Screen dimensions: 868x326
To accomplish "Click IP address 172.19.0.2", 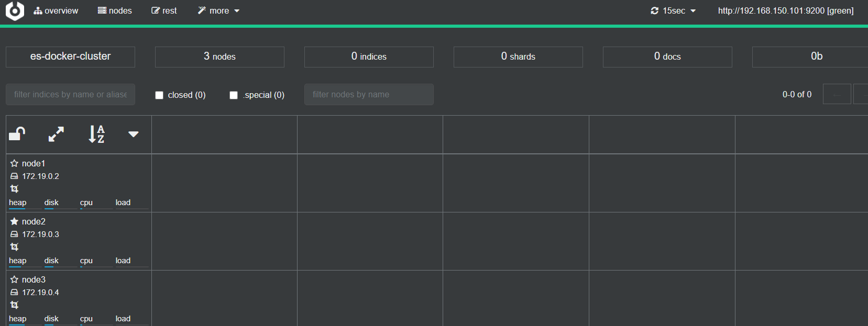I will tap(40, 176).
